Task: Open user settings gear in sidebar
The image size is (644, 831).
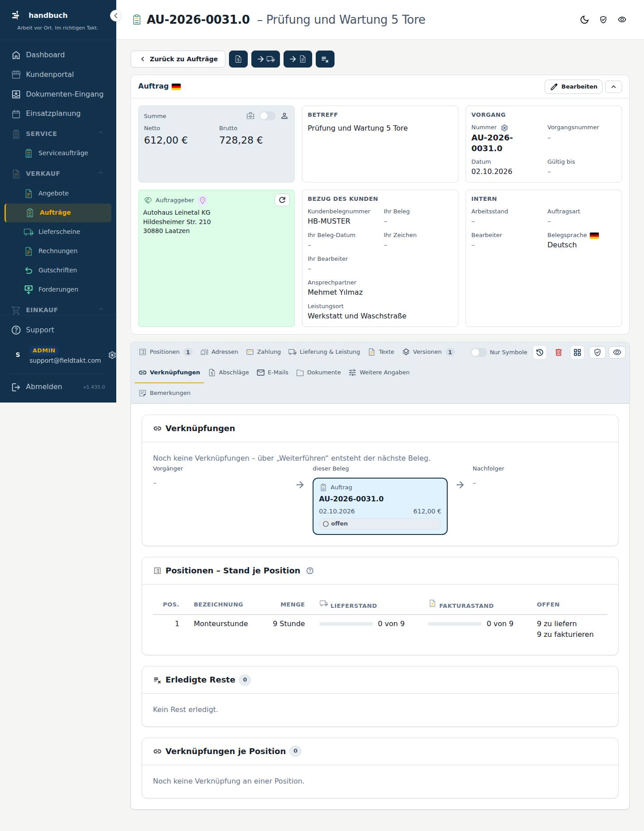Action: (112, 355)
